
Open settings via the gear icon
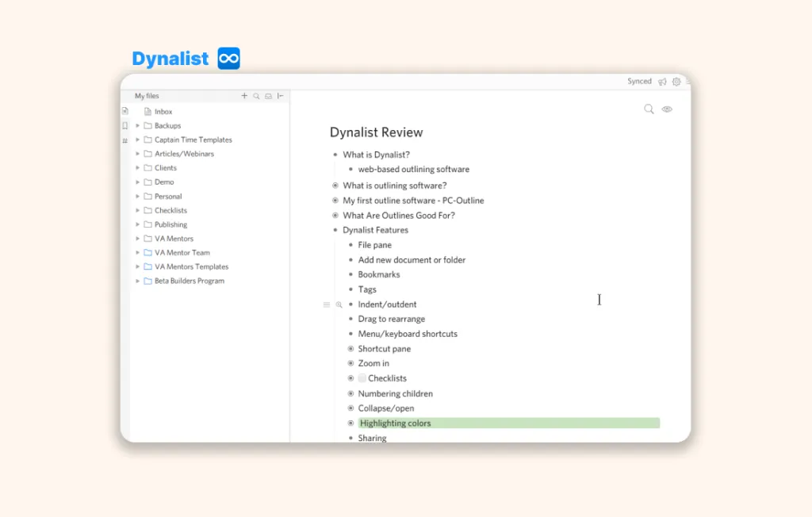point(676,82)
